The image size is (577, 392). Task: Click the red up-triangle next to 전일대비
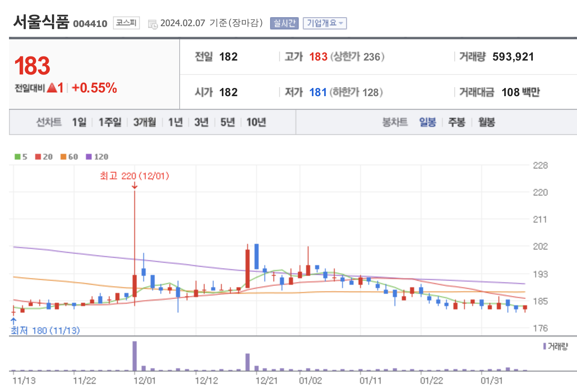point(52,88)
